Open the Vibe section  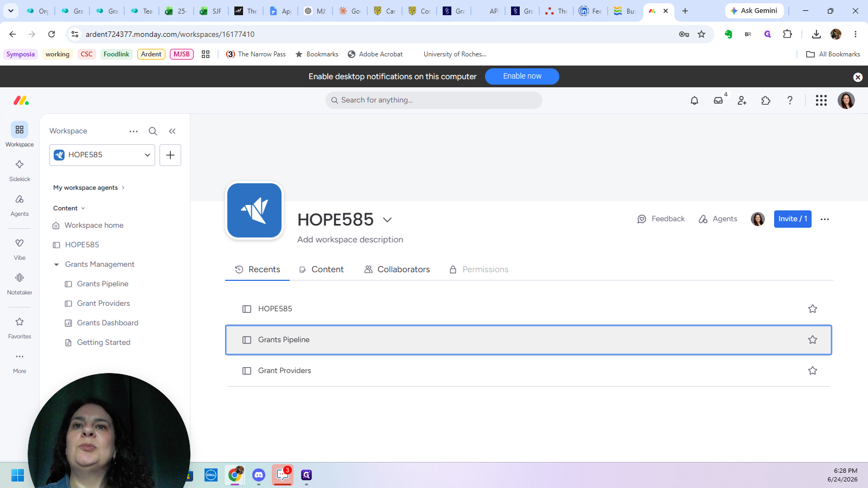coord(20,249)
